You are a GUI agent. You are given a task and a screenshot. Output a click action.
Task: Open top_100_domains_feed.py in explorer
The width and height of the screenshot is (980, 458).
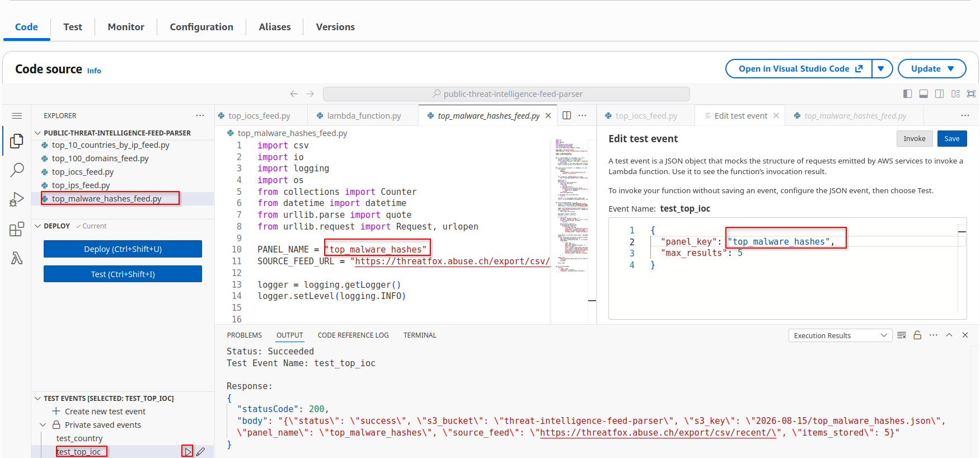pyautogui.click(x=100, y=158)
